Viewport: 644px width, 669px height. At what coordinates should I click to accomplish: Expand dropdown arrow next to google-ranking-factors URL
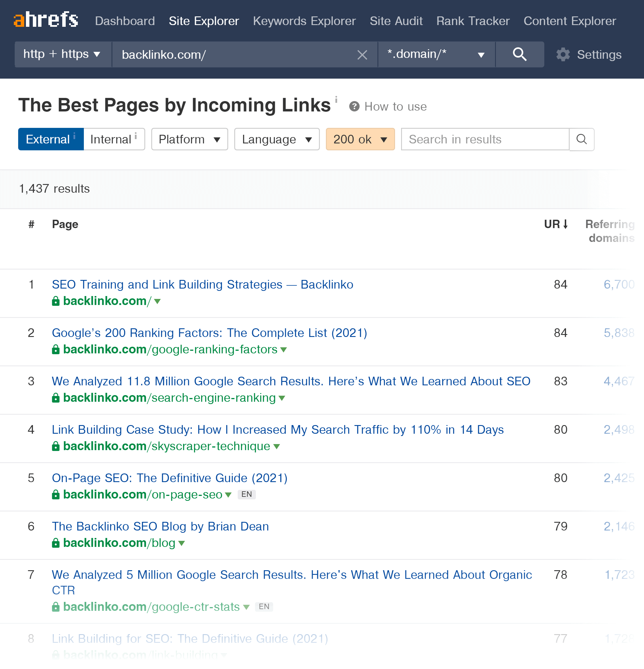[x=284, y=350]
